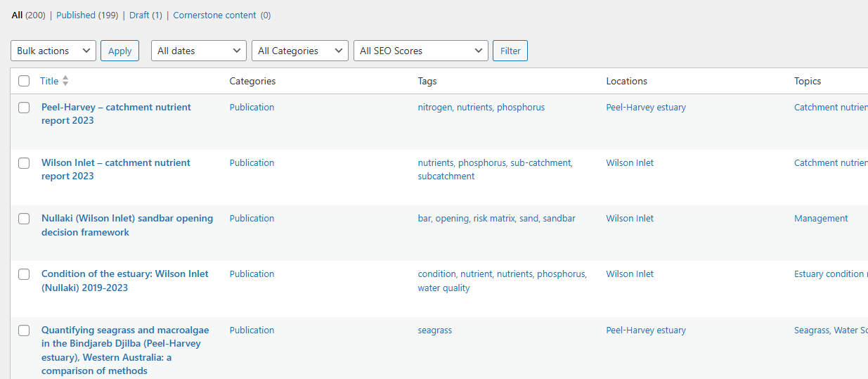Open the Cornerstone content view
The image size is (868, 379).
215,15
